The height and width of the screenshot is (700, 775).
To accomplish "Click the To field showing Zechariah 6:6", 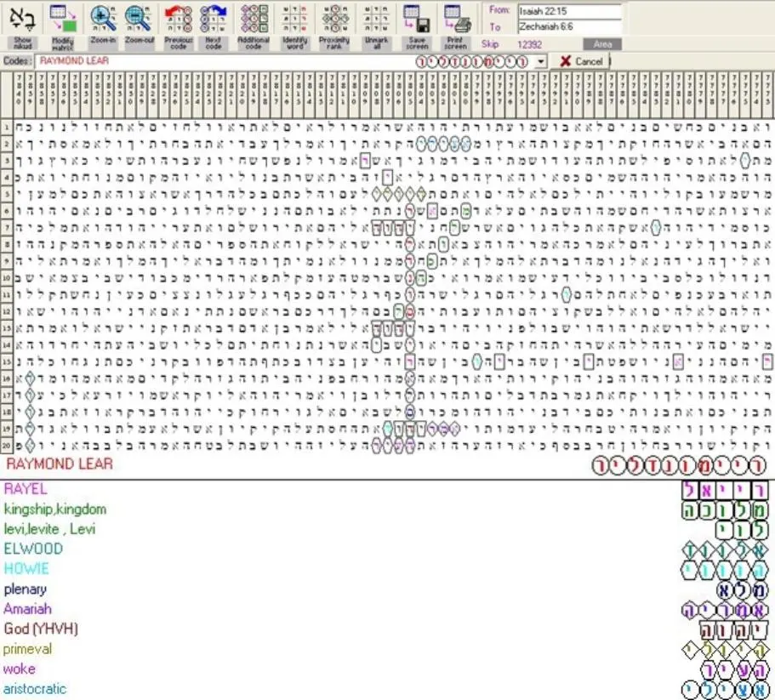I will coord(569,26).
